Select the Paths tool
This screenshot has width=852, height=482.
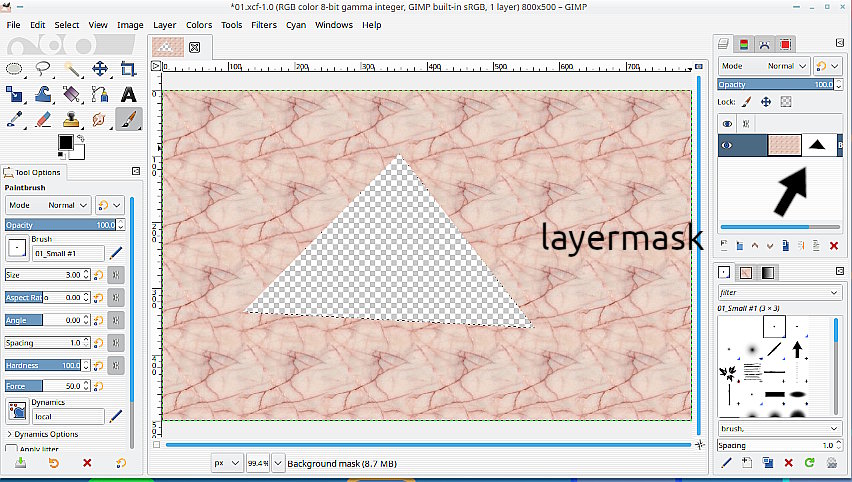[x=100, y=95]
